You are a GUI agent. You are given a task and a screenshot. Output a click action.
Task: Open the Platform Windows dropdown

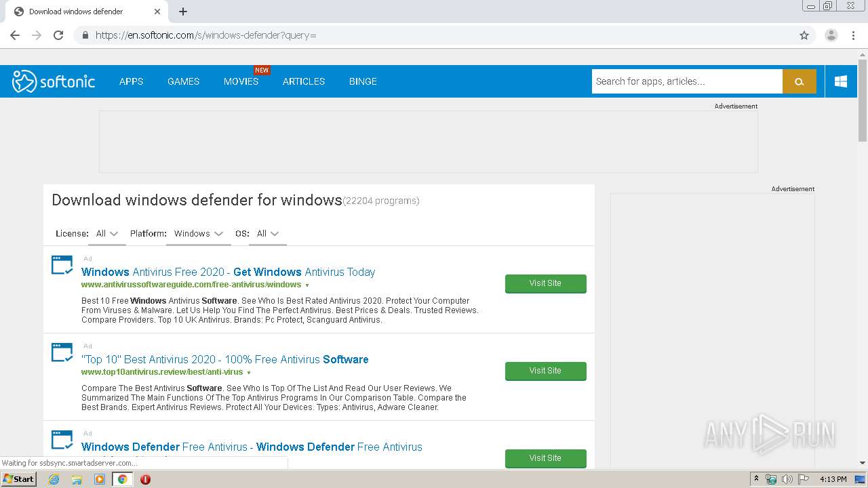pos(199,234)
